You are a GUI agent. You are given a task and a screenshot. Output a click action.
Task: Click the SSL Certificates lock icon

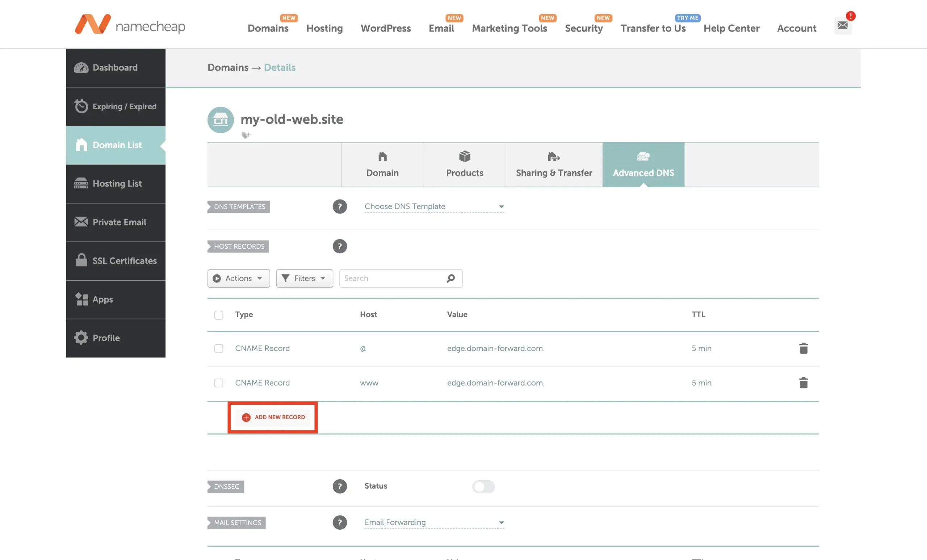81,260
